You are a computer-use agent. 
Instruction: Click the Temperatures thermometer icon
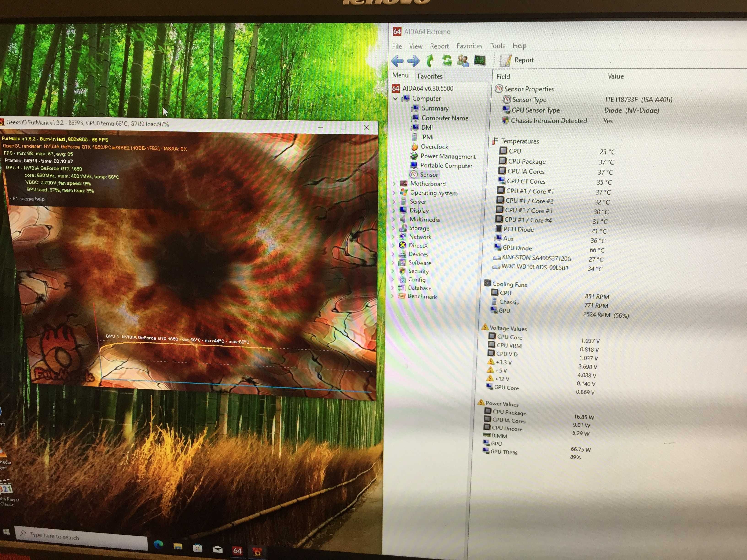pyautogui.click(x=495, y=141)
